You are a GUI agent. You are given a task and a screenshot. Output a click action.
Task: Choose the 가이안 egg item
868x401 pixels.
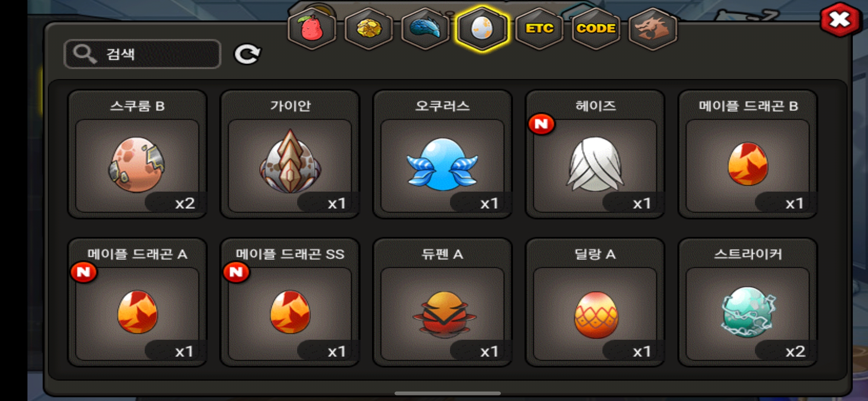290,154
